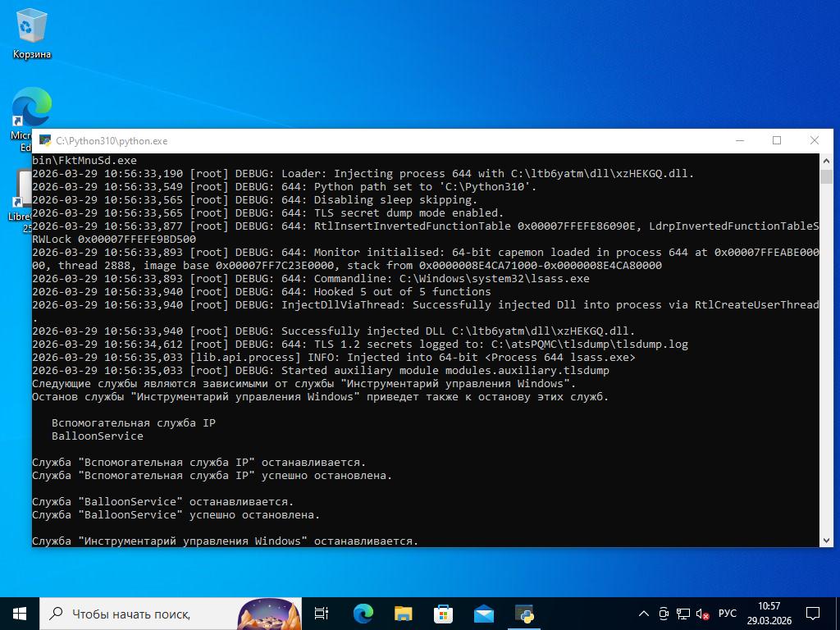Screen dimensions: 840x630
Task: Click the Python icon in console title bar
Action: click(44, 141)
